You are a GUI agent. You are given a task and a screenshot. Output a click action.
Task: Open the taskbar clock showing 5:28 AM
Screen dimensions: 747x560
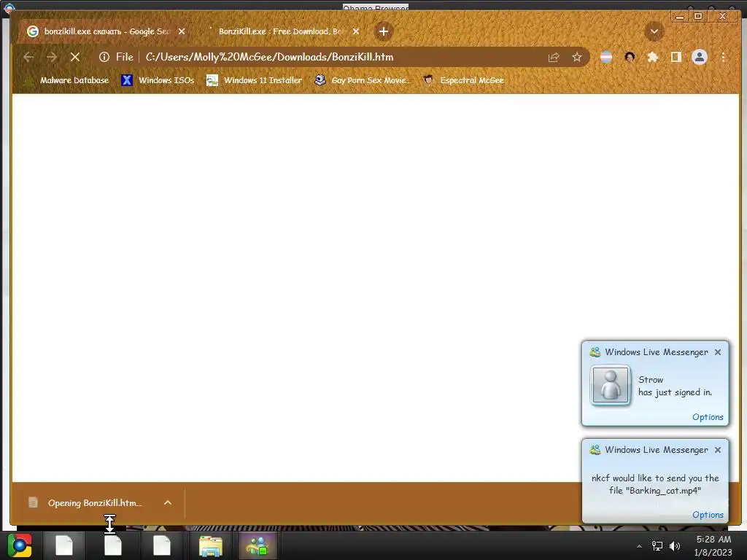(x=713, y=546)
